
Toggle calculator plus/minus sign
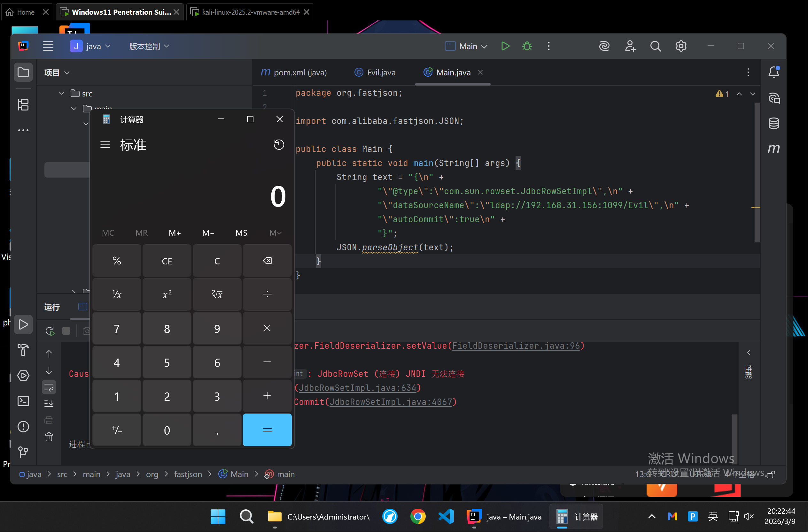coord(117,430)
